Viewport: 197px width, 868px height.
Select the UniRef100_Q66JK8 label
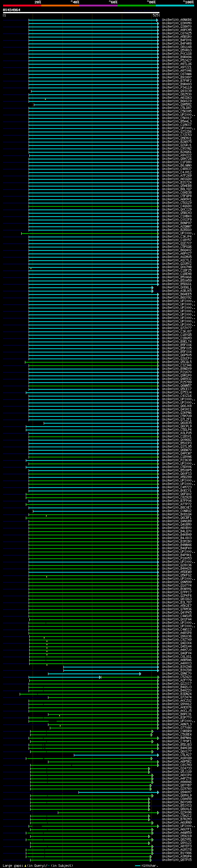(x=176, y=406)
